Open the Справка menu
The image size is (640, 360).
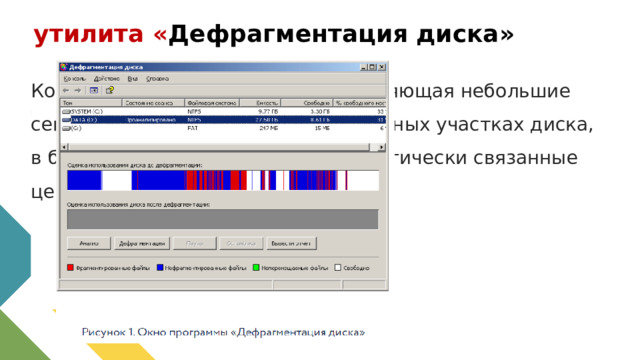coord(157,79)
